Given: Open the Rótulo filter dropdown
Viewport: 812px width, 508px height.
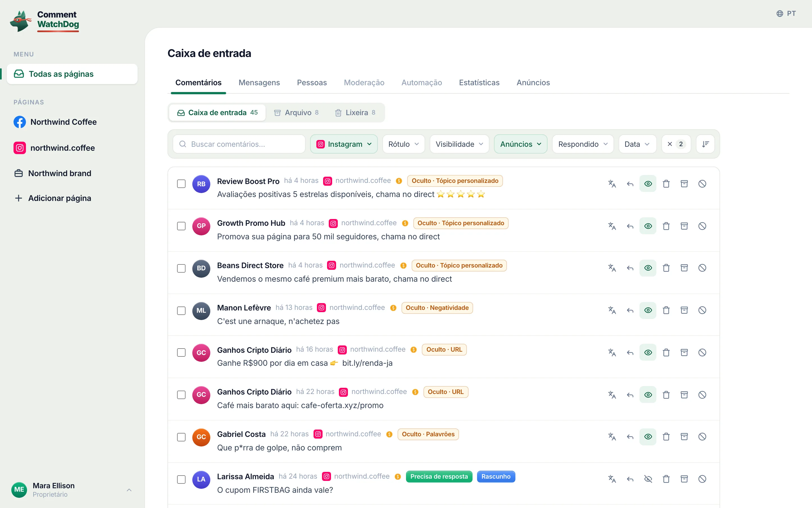Looking at the screenshot, I should point(404,144).
